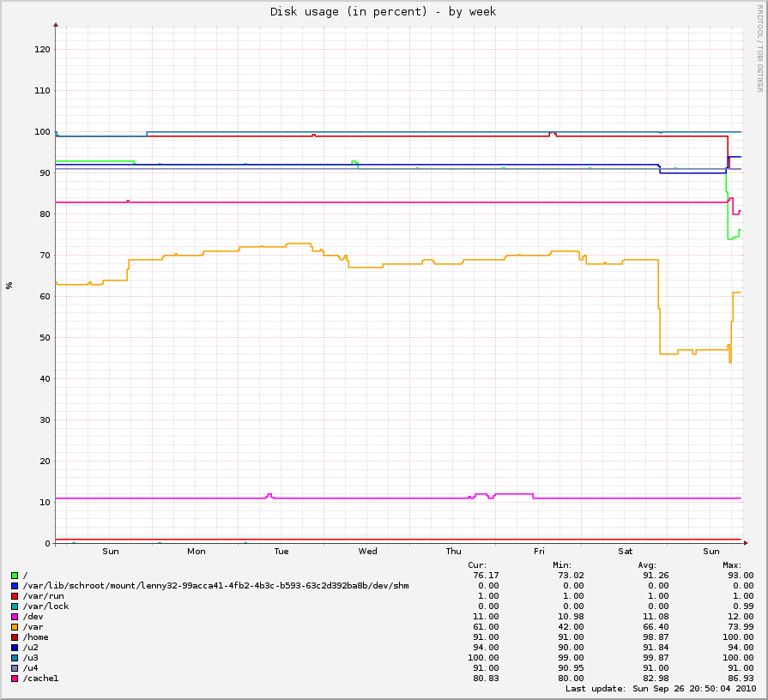Click the dark red swatch beside /home
This screenshot has width=768, height=700.
tap(15, 637)
